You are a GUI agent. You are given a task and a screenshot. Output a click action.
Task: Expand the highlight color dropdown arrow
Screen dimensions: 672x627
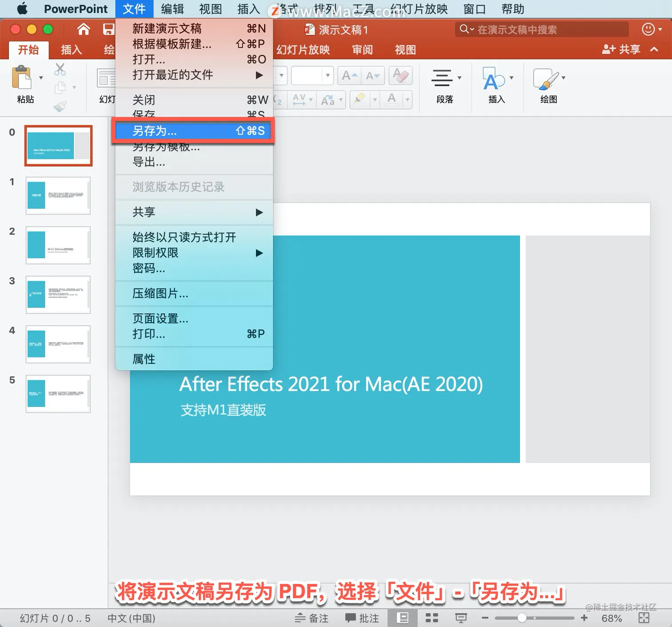pyautogui.click(x=375, y=100)
